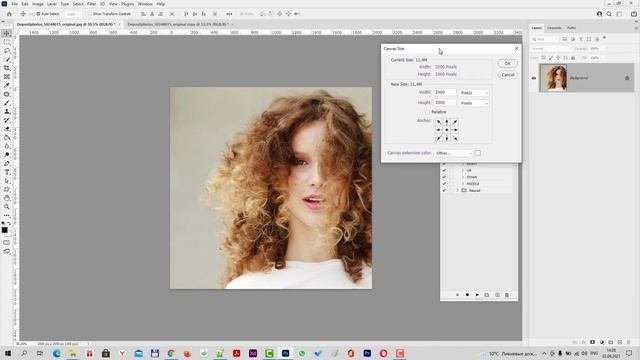Set anchor to bottom-right arrow
Viewport: 640px width, 360px height.
point(455,138)
